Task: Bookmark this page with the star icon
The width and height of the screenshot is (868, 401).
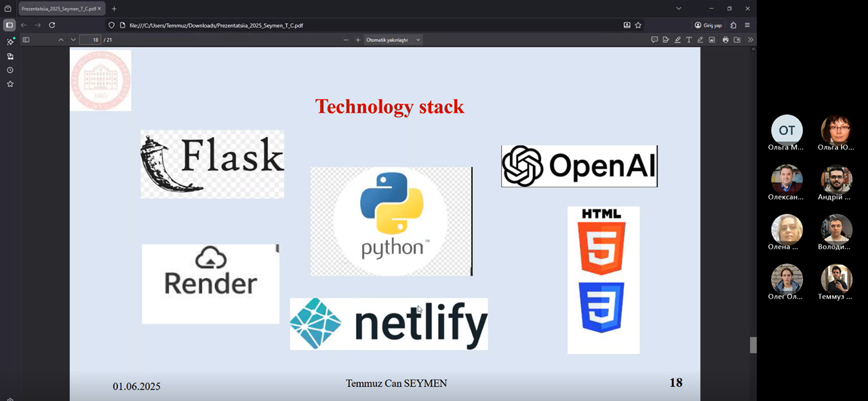Action: pyautogui.click(x=638, y=25)
